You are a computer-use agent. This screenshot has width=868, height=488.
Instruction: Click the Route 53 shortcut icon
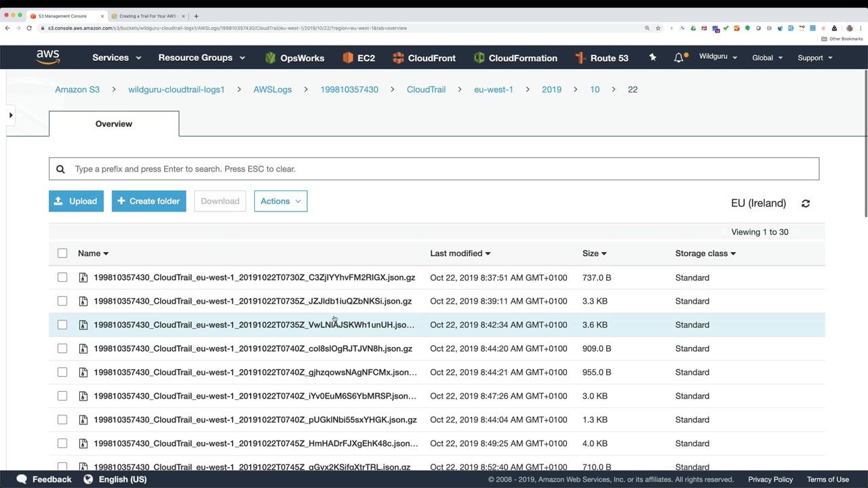[x=580, y=58]
